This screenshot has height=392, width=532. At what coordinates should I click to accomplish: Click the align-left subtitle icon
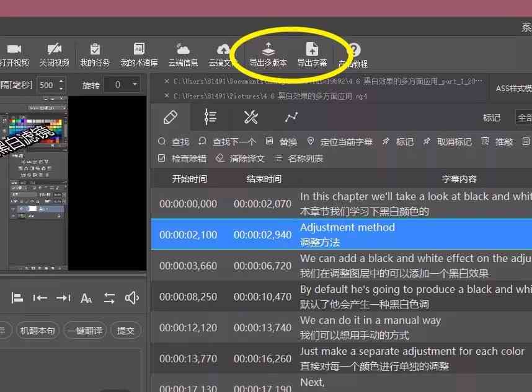17,298
